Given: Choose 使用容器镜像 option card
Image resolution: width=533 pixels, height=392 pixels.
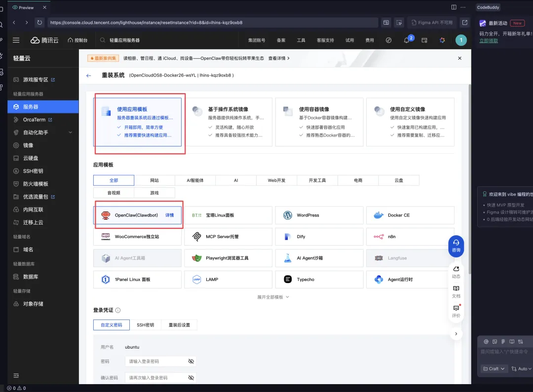Looking at the screenshot, I should (x=319, y=122).
